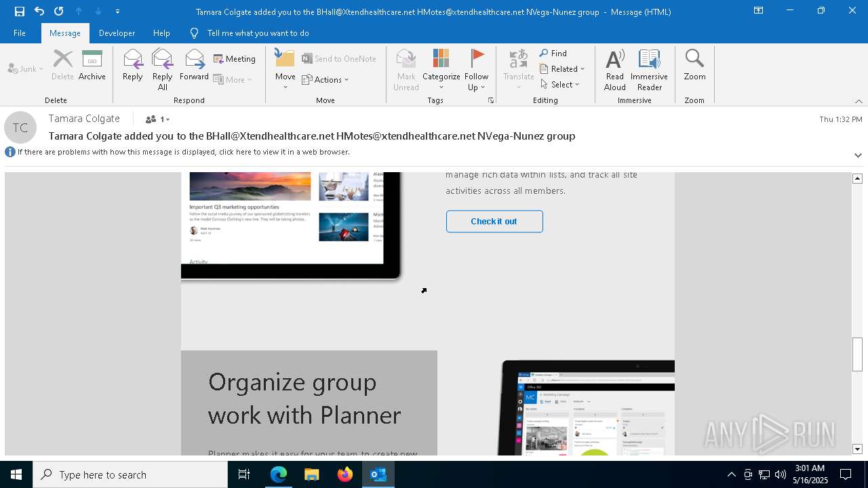Launch the Tags dialog box
868x488 pixels.
click(491, 100)
